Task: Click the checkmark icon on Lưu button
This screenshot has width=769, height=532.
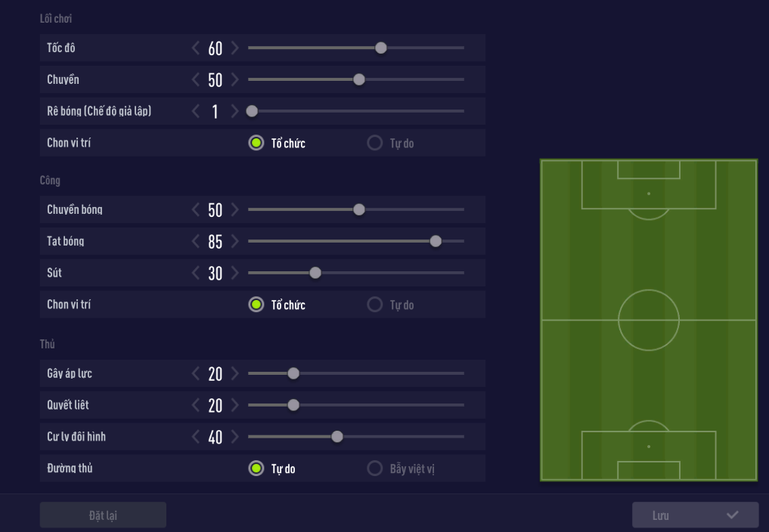Action: pyautogui.click(x=732, y=515)
